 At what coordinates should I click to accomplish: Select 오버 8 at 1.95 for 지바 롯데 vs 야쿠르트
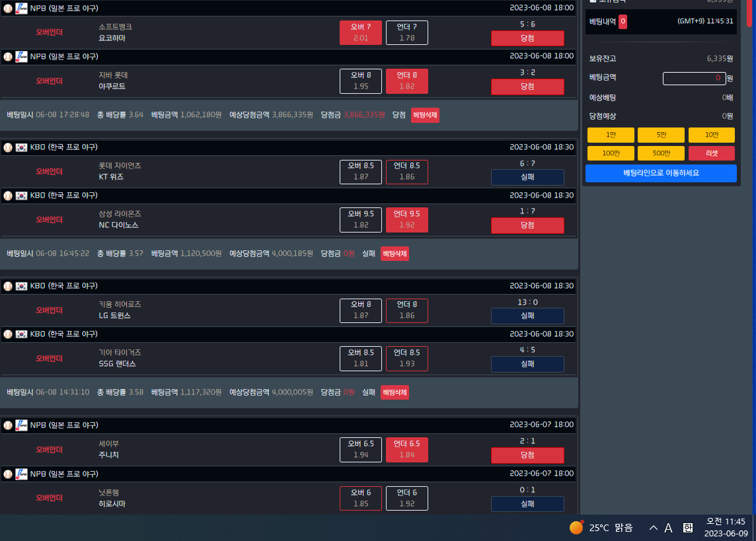click(361, 81)
